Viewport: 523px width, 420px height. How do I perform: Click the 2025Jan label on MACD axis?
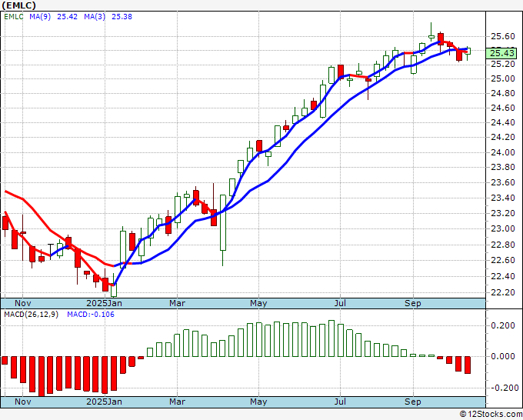pos(104,402)
